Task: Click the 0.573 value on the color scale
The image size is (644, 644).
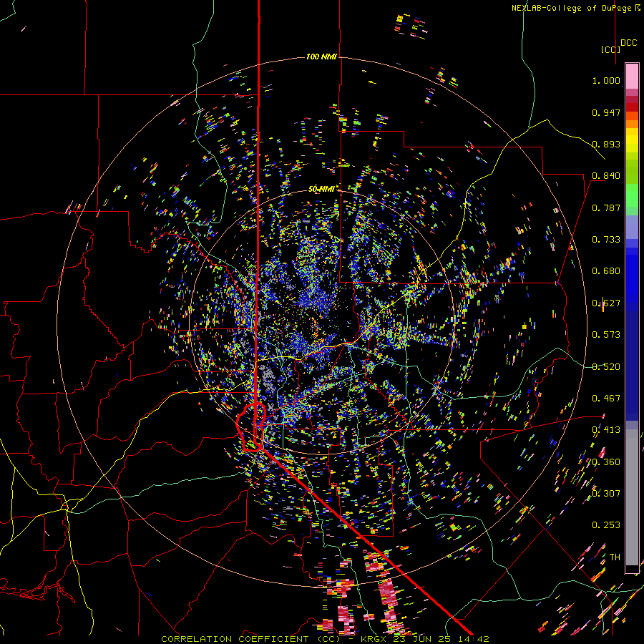Action: point(606,335)
